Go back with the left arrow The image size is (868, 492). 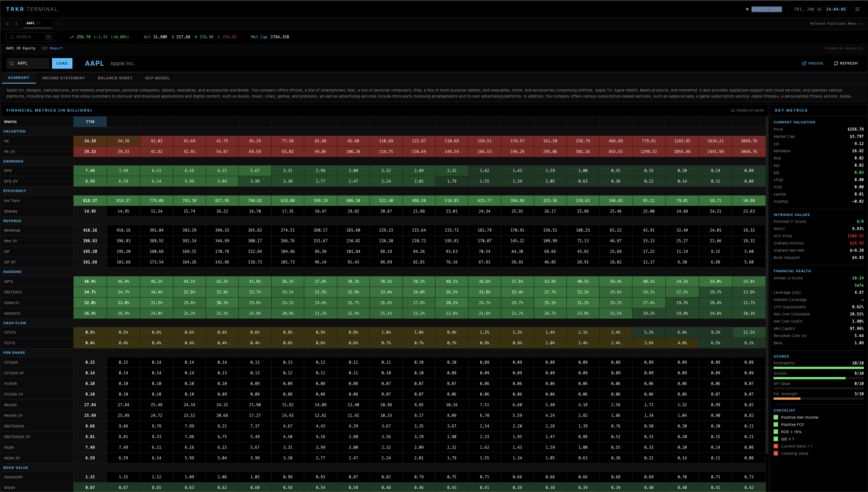click(7, 24)
